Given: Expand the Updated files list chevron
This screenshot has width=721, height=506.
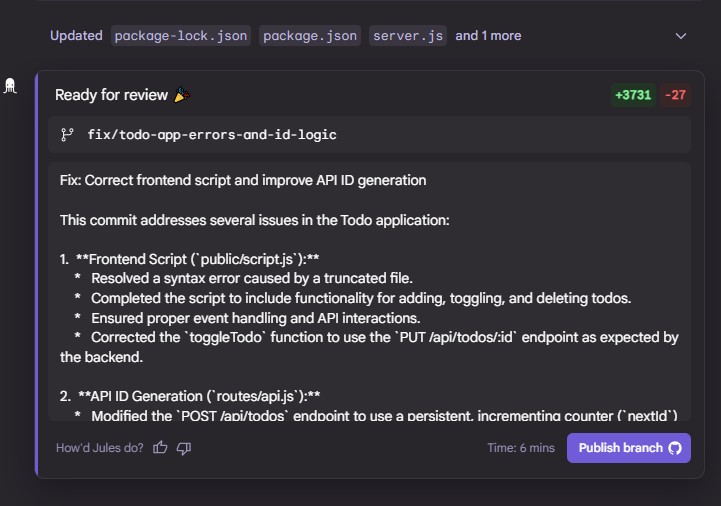Looking at the screenshot, I should (x=681, y=36).
